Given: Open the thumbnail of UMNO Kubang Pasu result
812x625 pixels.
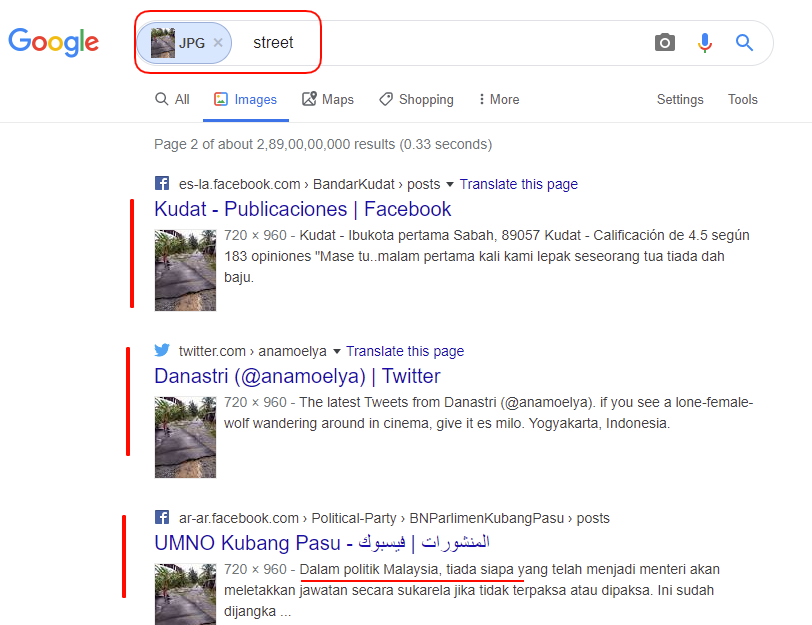Looking at the screenshot, I should coord(185,594).
